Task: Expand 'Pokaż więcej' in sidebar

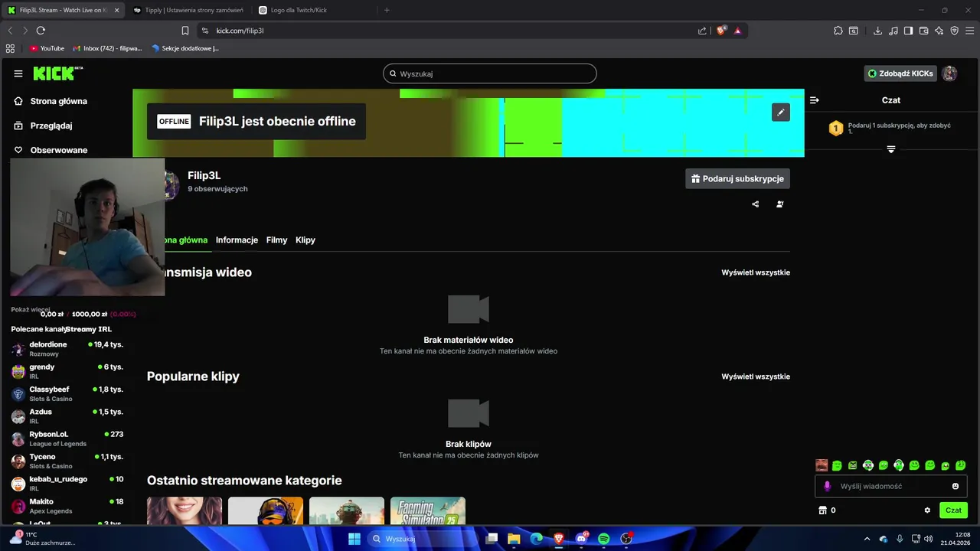Action: coord(31,310)
